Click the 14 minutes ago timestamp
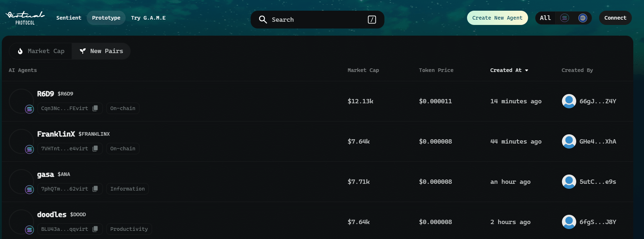 coord(516,101)
